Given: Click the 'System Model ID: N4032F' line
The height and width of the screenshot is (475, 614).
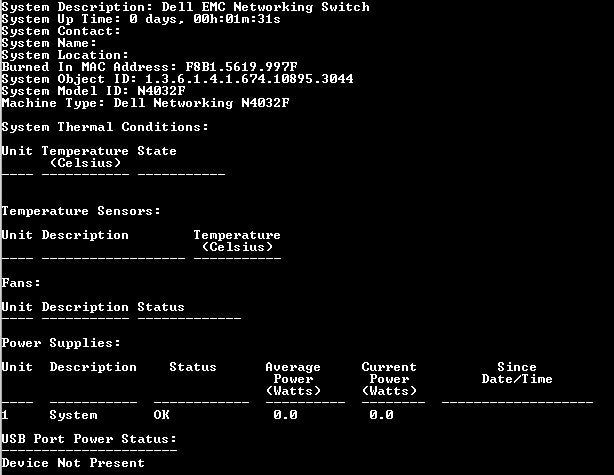Looking at the screenshot, I should click(x=94, y=91).
